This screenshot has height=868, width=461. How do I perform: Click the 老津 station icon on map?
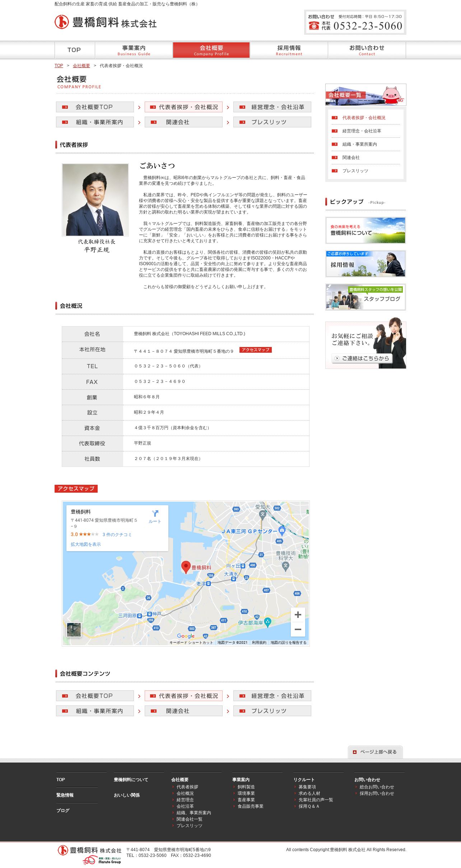click(x=209, y=584)
